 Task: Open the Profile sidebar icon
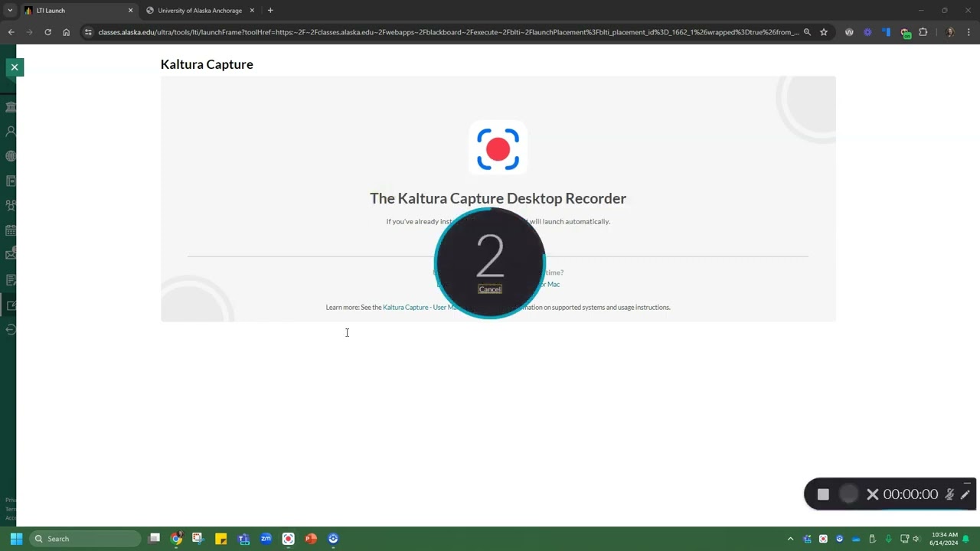[11, 132]
